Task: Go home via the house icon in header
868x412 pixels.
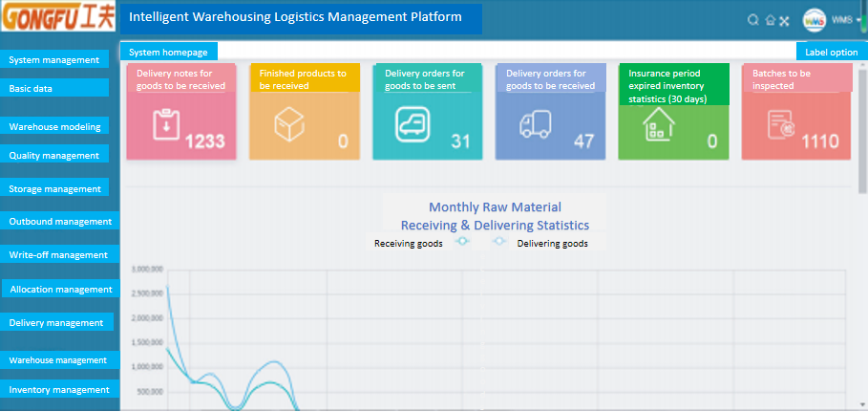Action: pyautogui.click(x=770, y=20)
